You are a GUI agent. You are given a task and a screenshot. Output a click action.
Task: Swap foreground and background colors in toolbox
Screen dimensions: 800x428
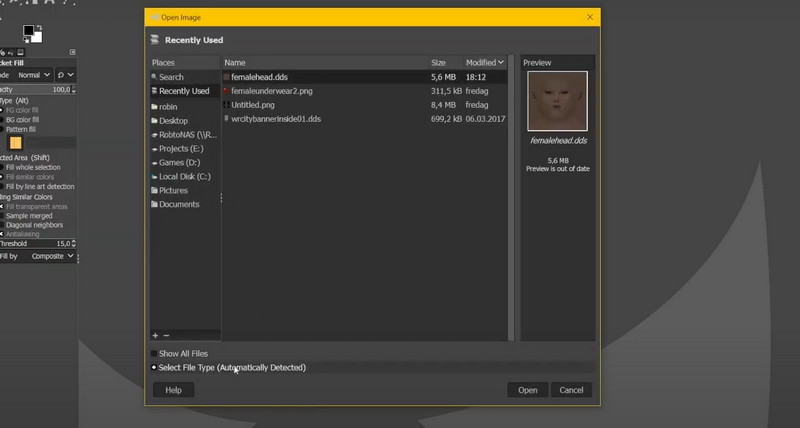pos(39,27)
